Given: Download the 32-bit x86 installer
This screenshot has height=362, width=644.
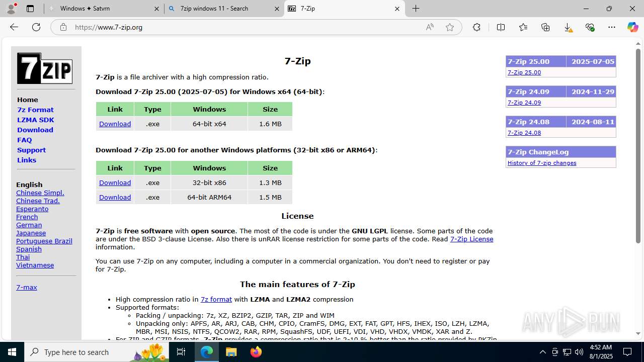Looking at the screenshot, I should tap(115, 183).
